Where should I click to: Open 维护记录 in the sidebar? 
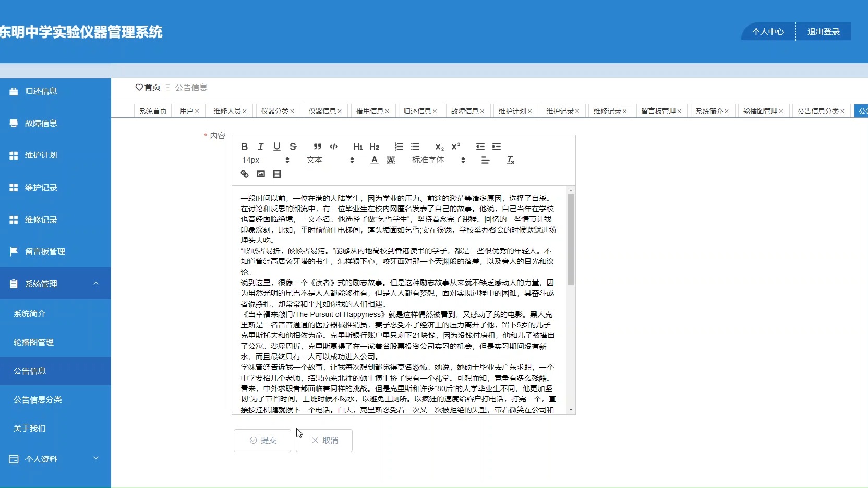(x=55, y=187)
